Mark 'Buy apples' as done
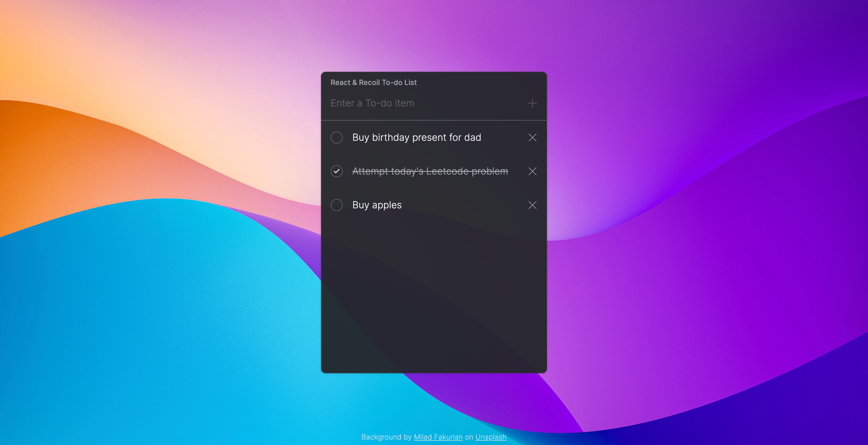This screenshot has width=868, height=445. click(336, 205)
